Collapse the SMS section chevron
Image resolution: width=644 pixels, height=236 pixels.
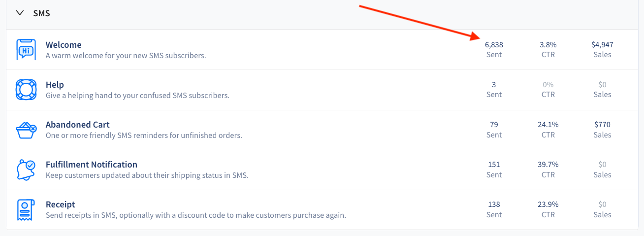coord(20,13)
